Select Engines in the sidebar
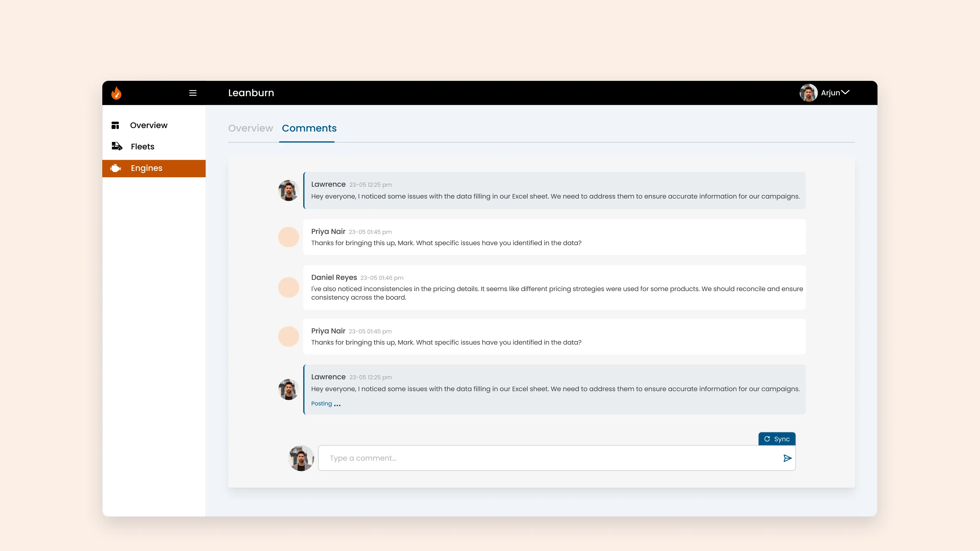 tap(154, 168)
